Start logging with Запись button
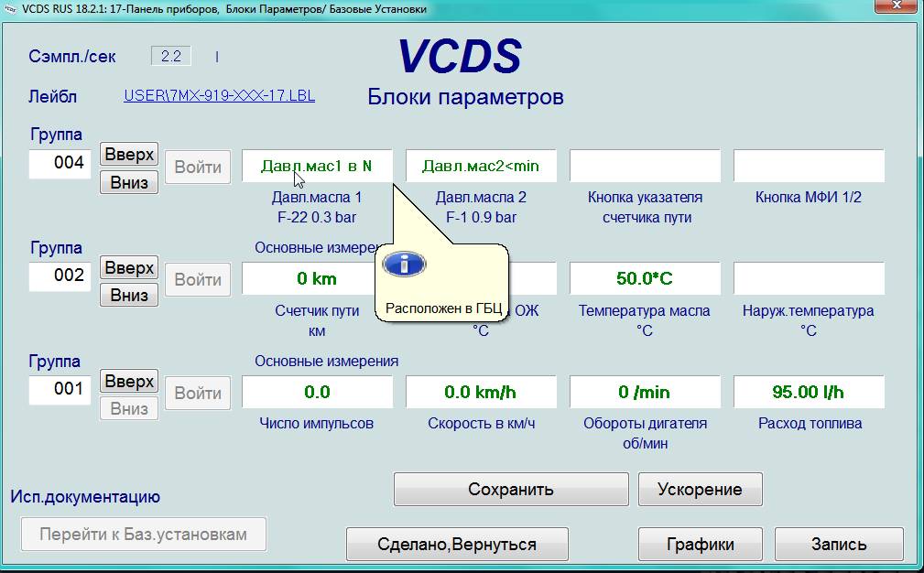The image size is (924, 573). tap(839, 544)
